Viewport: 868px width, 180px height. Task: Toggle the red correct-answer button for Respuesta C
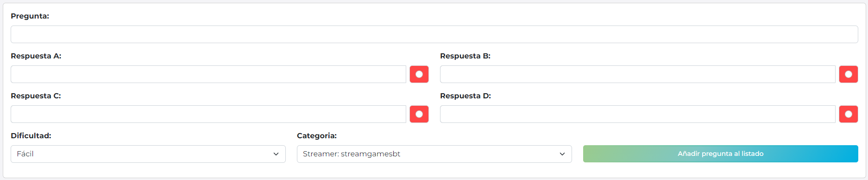[419, 114]
